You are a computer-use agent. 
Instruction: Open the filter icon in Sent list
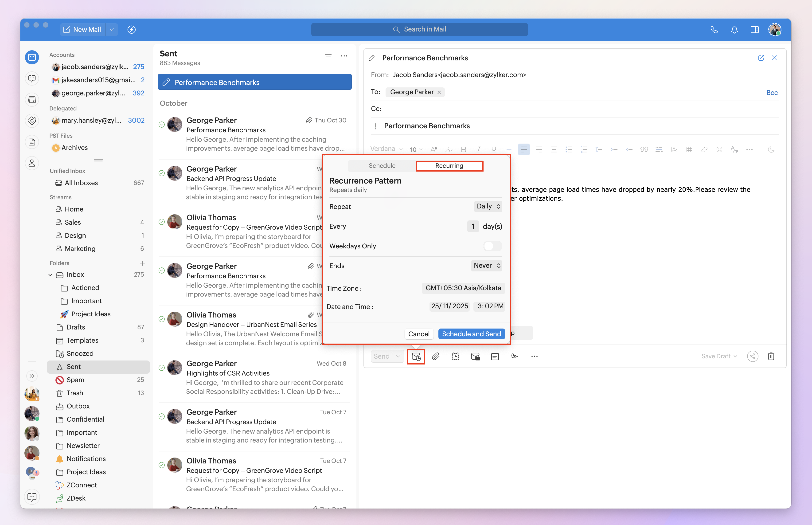pyautogui.click(x=328, y=56)
